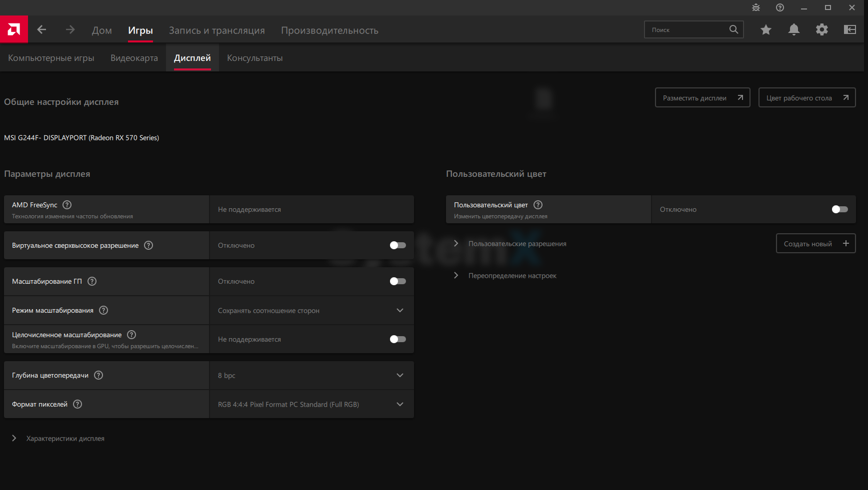The image size is (868, 490).
Task: Show help for Виртуальное сверхвысокое разрешение
Action: [x=148, y=245]
